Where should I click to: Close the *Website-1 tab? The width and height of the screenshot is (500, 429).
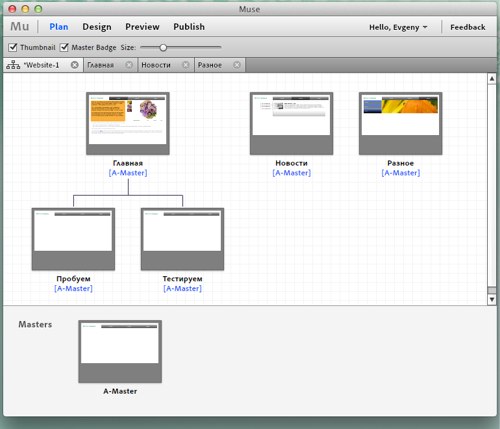point(75,65)
